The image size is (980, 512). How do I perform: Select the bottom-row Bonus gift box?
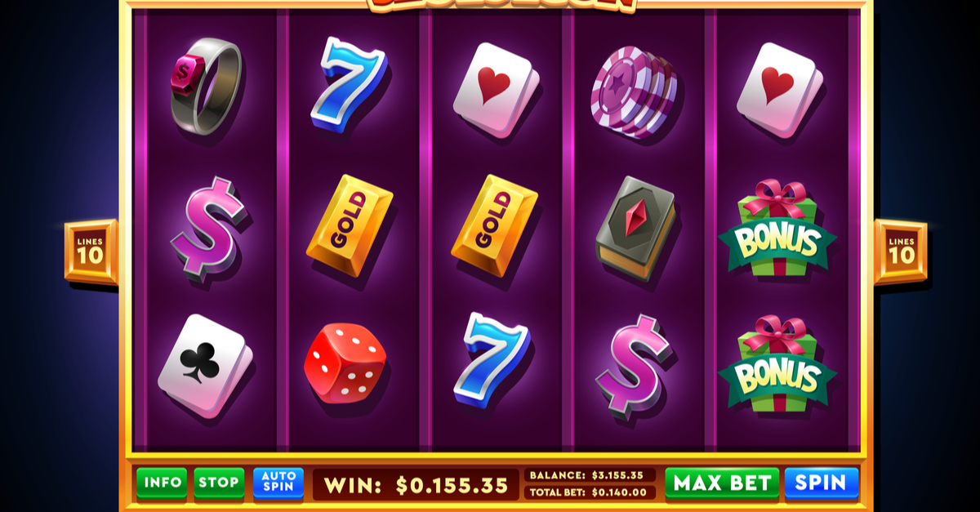pos(777,363)
